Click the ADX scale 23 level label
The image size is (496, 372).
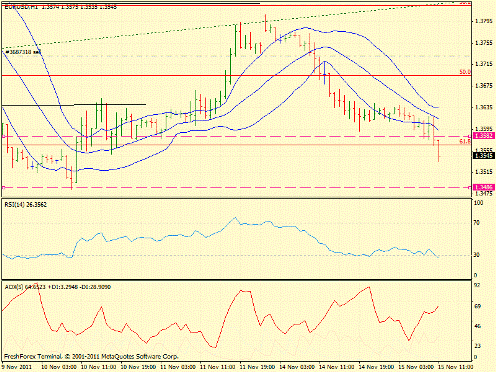tap(477, 346)
